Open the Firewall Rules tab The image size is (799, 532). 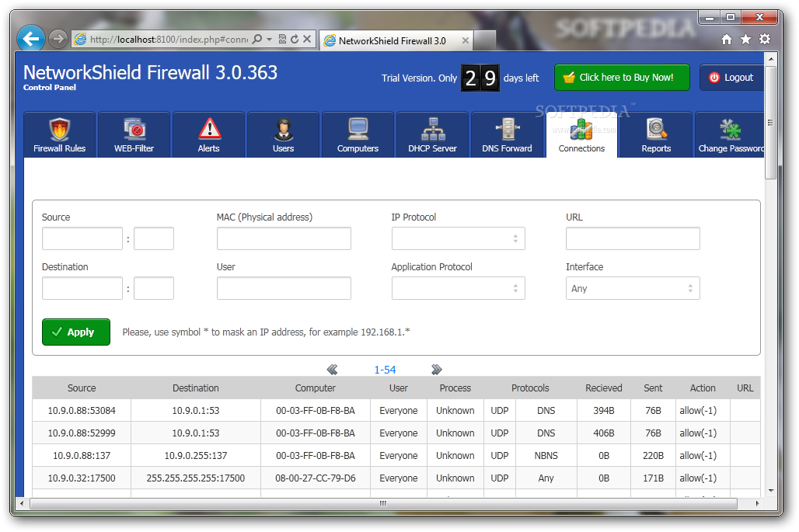[x=59, y=135]
